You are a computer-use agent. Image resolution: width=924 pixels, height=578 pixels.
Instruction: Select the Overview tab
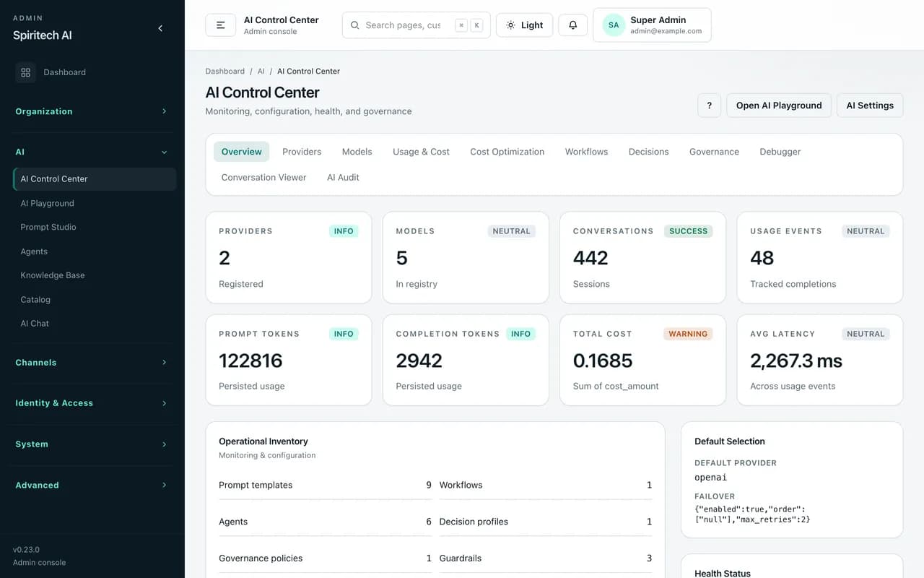tap(242, 152)
